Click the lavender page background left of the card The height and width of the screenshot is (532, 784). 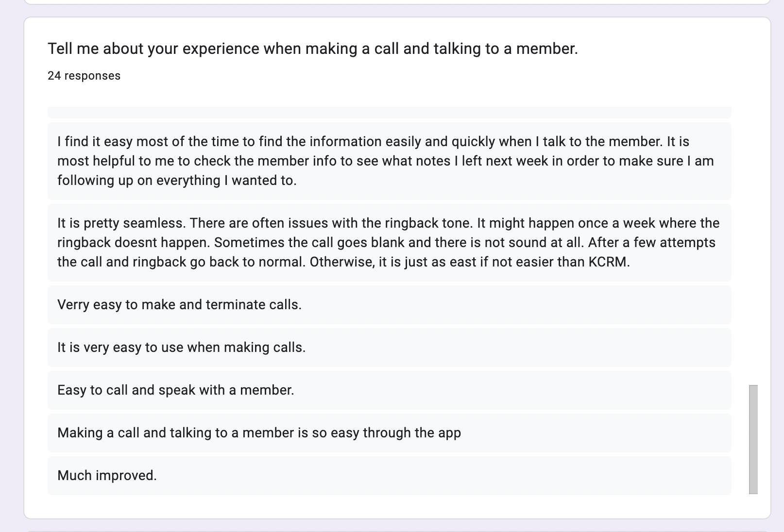coord(12,267)
